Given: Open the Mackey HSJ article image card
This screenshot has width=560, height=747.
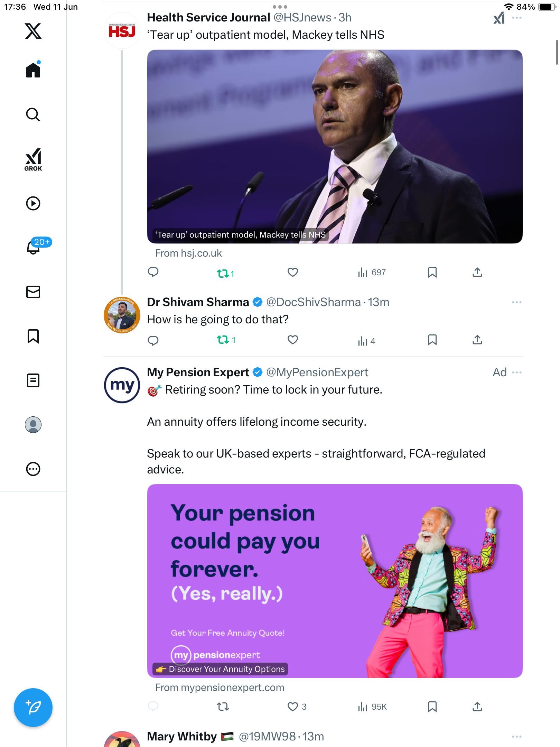Looking at the screenshot, I should (x=335, y=147).
